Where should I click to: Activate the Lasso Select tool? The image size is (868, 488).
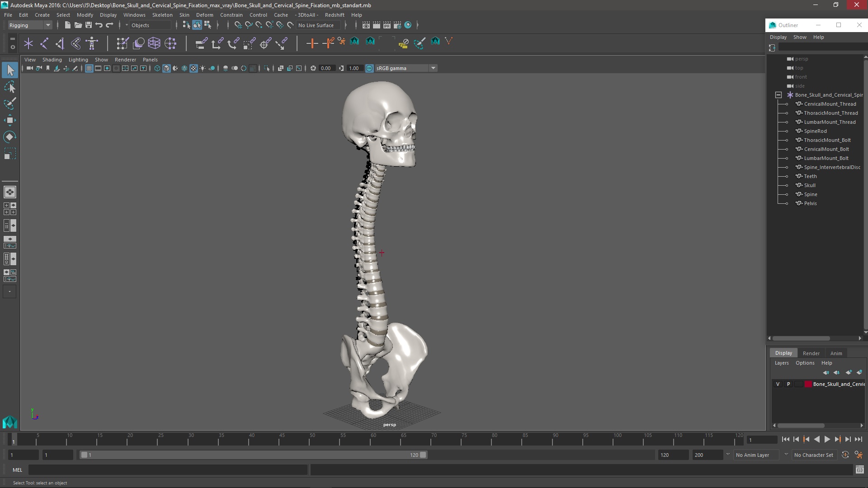pyautogui.click(x=10, y=87)
